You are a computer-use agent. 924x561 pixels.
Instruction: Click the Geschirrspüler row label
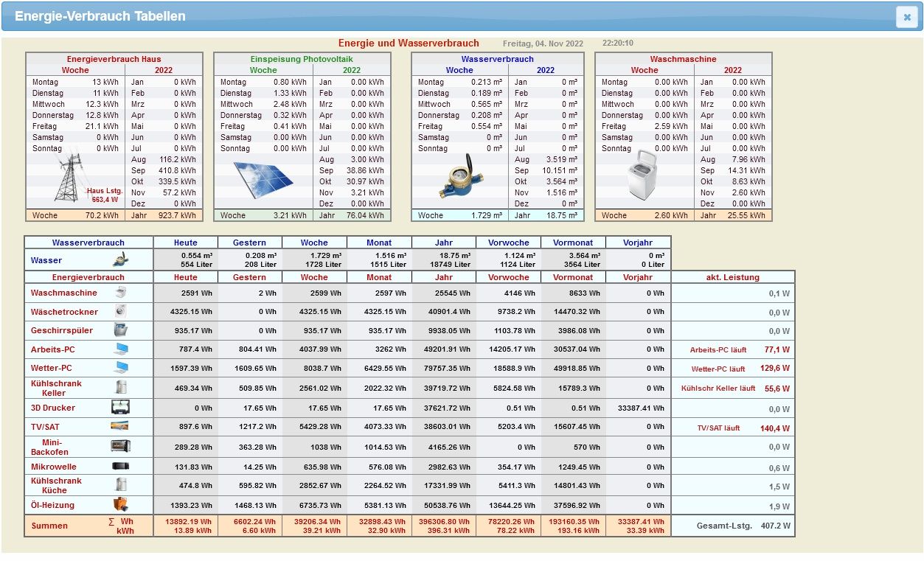click(62, 331)
